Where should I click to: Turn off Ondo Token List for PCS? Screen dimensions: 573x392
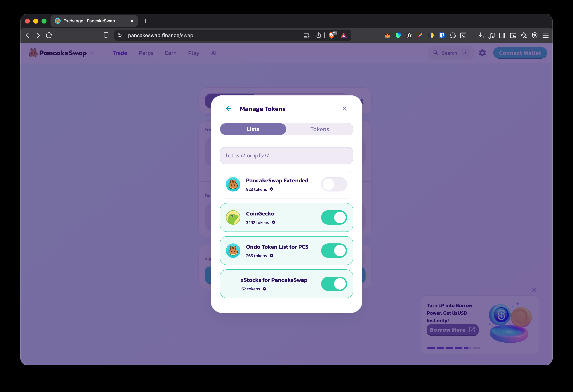click(x=334, y=251)
